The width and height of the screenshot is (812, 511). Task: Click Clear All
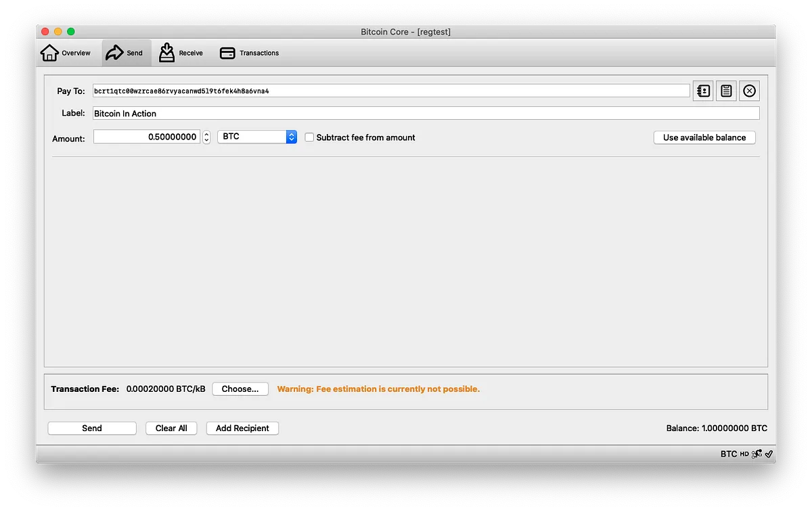point(171,428)
